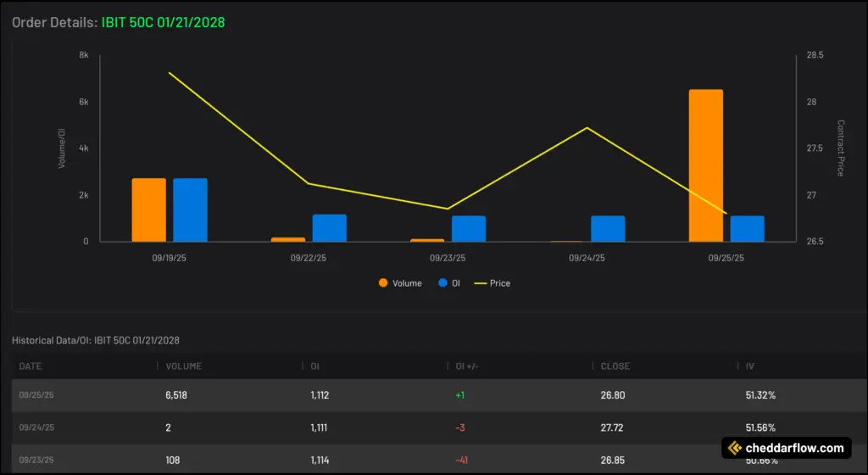
Task: Sort by the IV column header
Action: tap(749, 366)
